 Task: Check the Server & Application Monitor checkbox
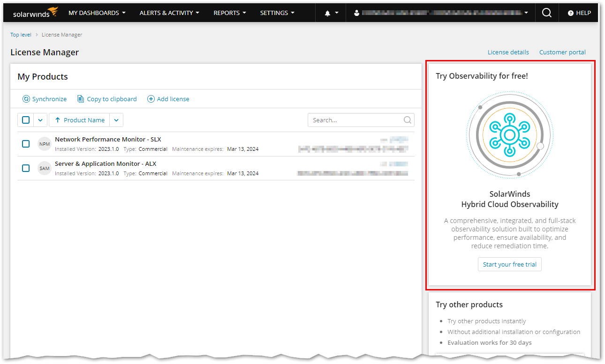[x=26, y=168]
